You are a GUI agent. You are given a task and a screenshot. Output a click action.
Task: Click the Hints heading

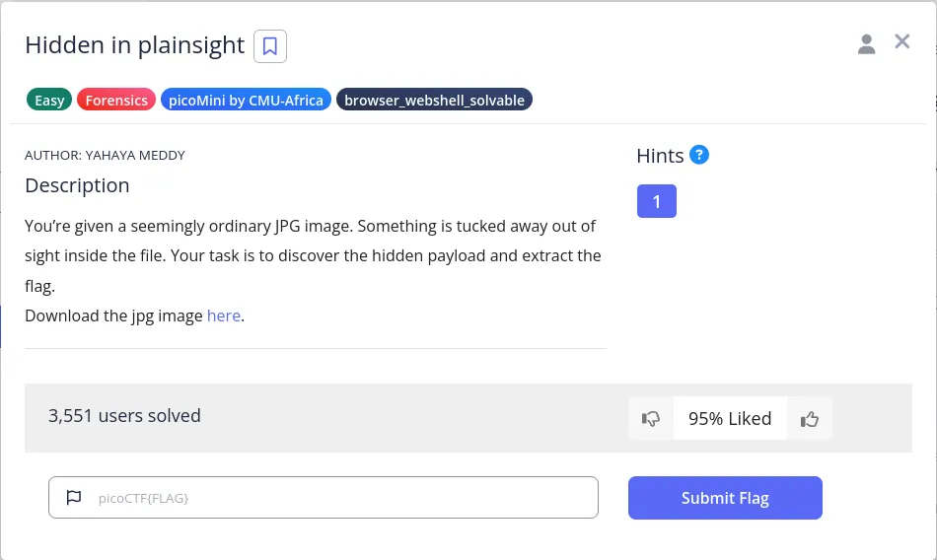[660, 156]
